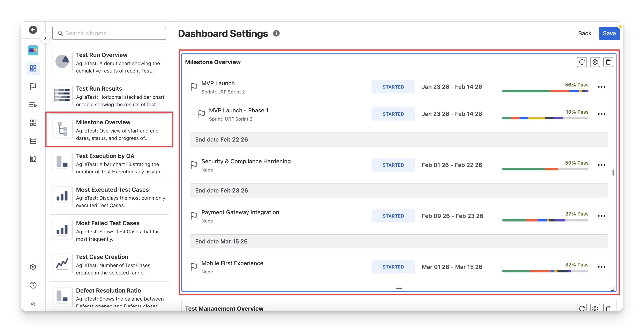Open the dashboard icon in left sidebar
The image size is (644, 332).
pos(33,68)
